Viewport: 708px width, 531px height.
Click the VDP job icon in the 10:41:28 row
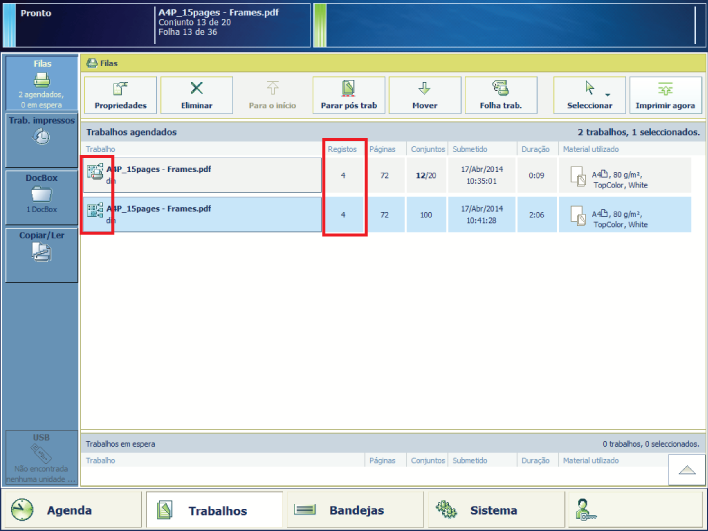(x=95, y=211)
